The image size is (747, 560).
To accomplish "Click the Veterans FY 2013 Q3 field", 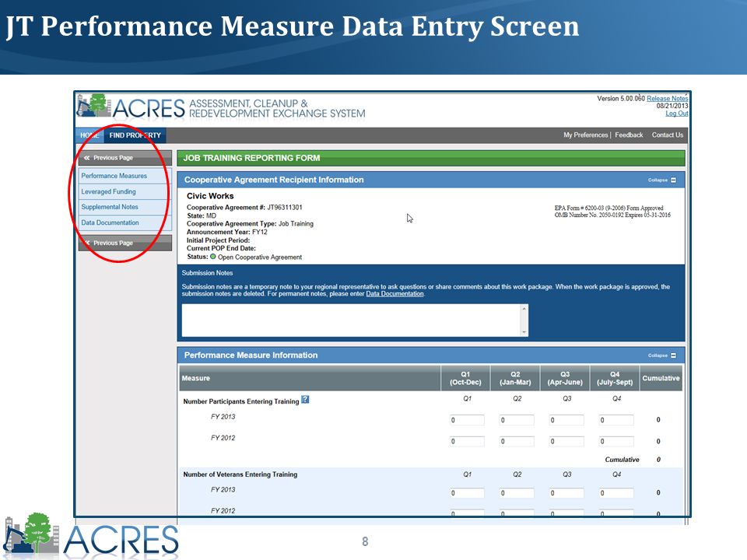I will tap(566, 493).
